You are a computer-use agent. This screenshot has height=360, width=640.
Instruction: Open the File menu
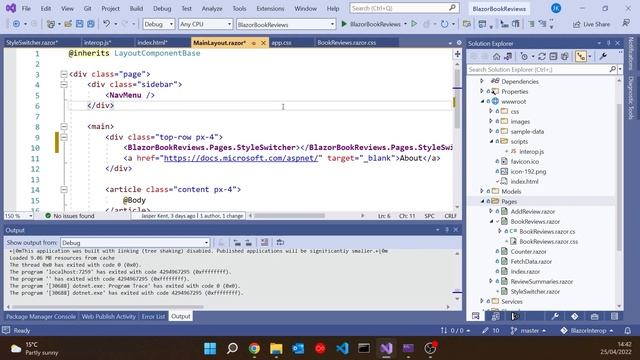[x=26, y=8]
